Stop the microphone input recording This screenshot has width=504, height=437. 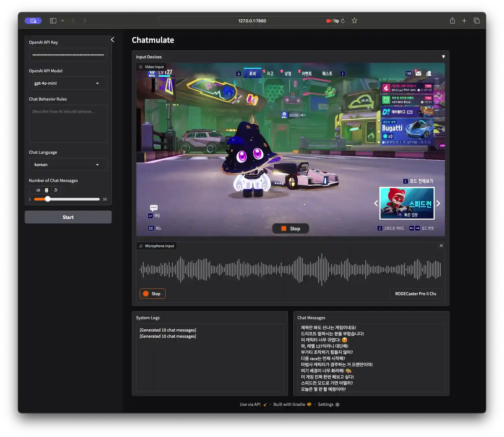152,294
